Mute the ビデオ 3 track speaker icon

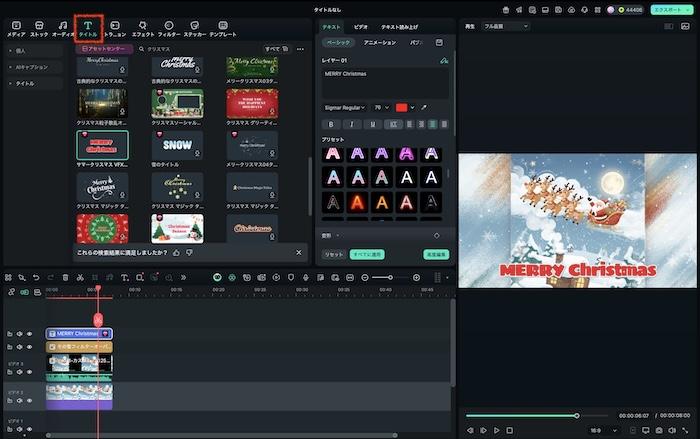pyautogui.click(x=20, y=372)
